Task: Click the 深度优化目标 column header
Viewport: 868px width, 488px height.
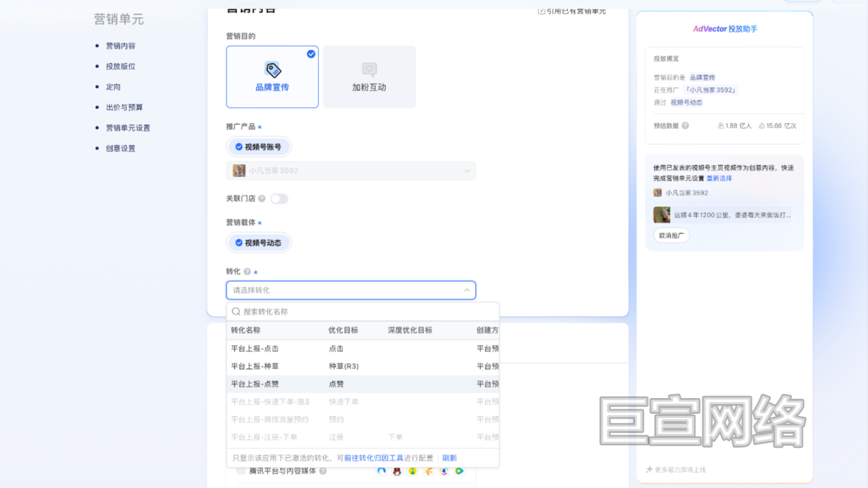Action: [410, 330]
